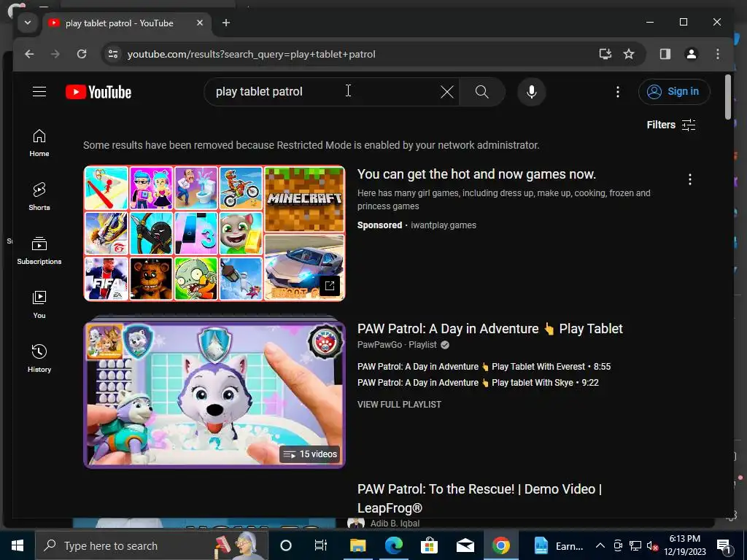Clear the search query with X
Screen dimensions: 747x560
pos(447,92)
